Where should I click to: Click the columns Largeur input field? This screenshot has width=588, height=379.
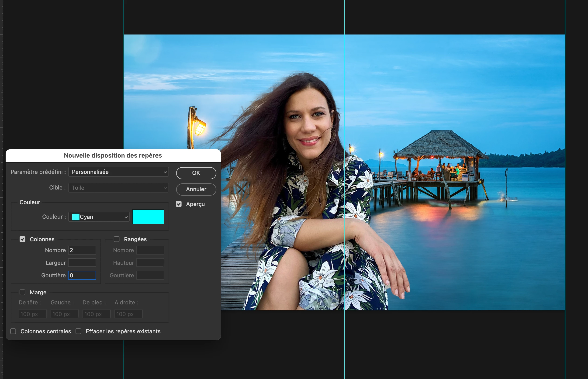click(x=82, y=263)
